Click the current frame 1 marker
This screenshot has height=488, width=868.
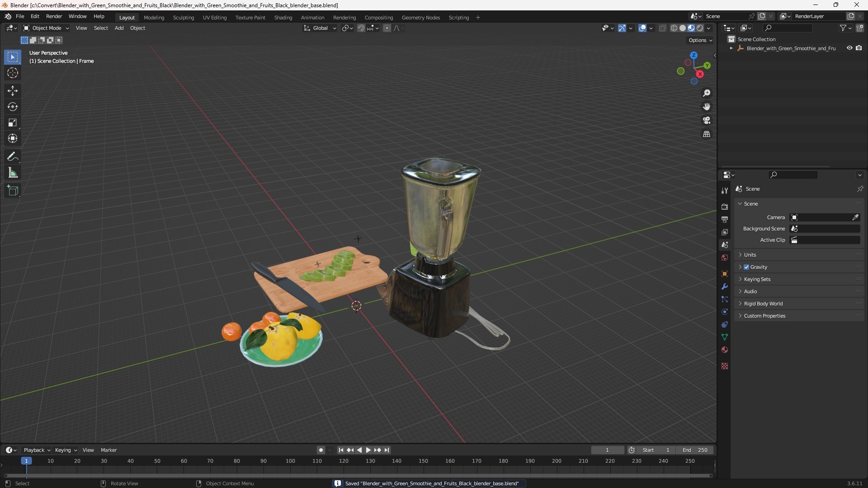click(26, 461)
